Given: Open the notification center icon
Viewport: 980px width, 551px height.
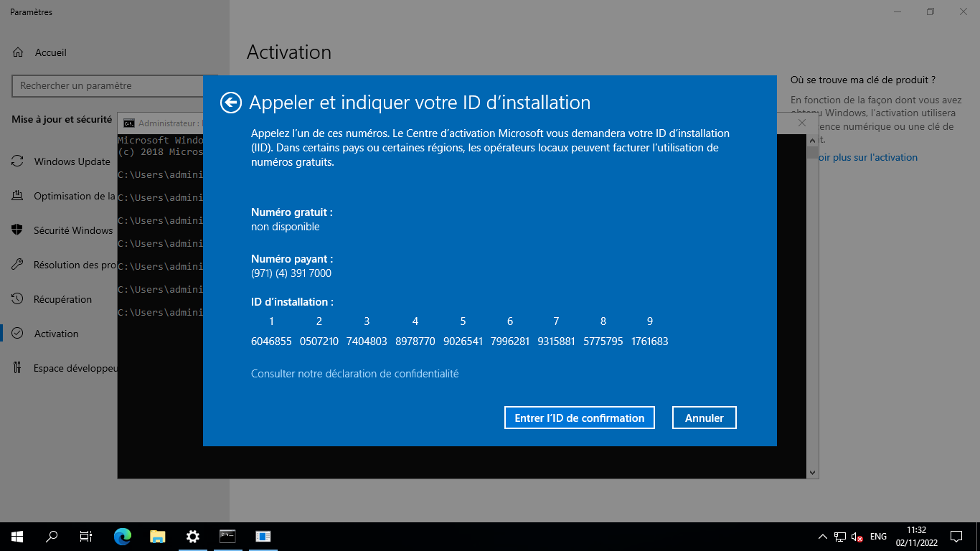Looking at the screenshot, I should pos(956,537).
